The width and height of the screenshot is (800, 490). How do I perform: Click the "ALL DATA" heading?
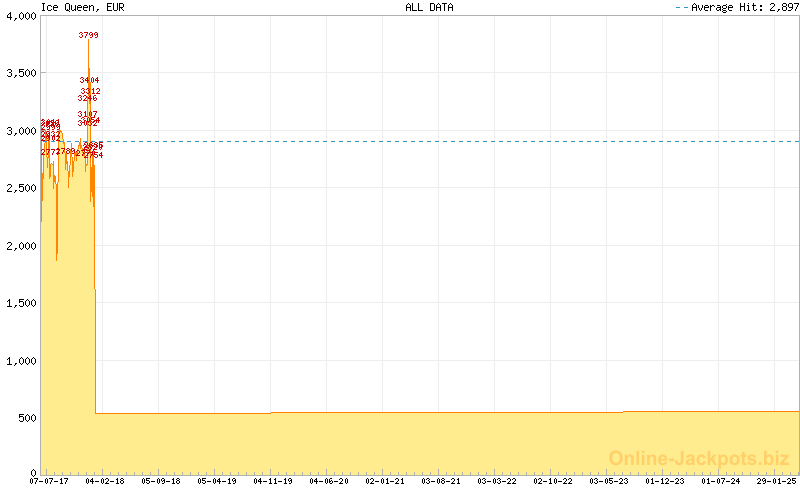point(429,7)
